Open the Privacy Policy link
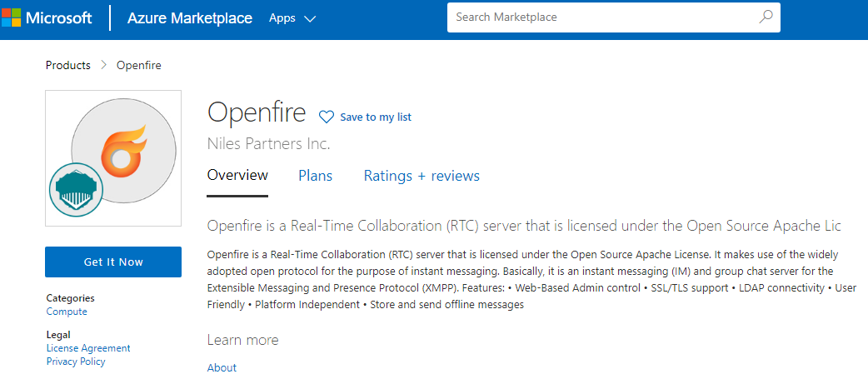 [x=76, y=362]
